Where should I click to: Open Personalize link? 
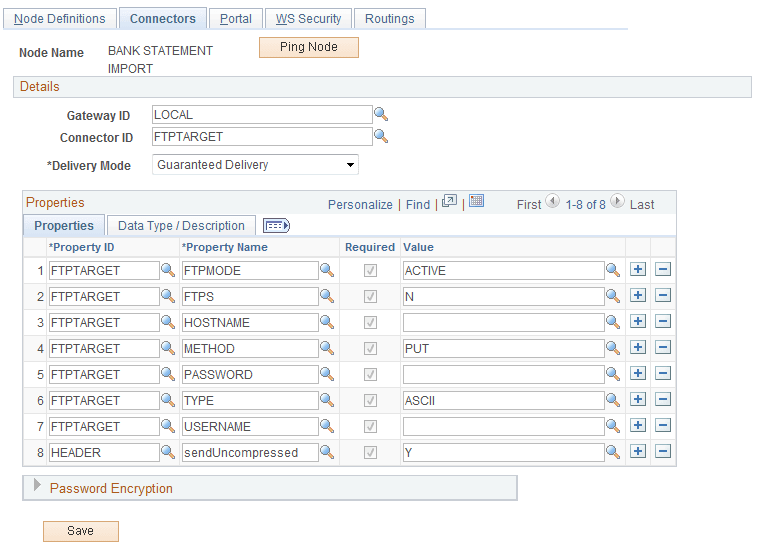pos(360,205)
